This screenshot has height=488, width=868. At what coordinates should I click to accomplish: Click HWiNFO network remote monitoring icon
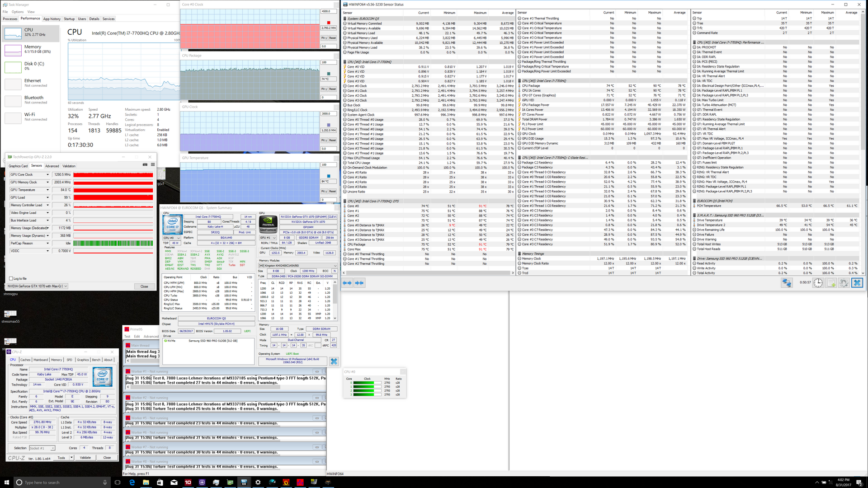click(x=787, y=283)
